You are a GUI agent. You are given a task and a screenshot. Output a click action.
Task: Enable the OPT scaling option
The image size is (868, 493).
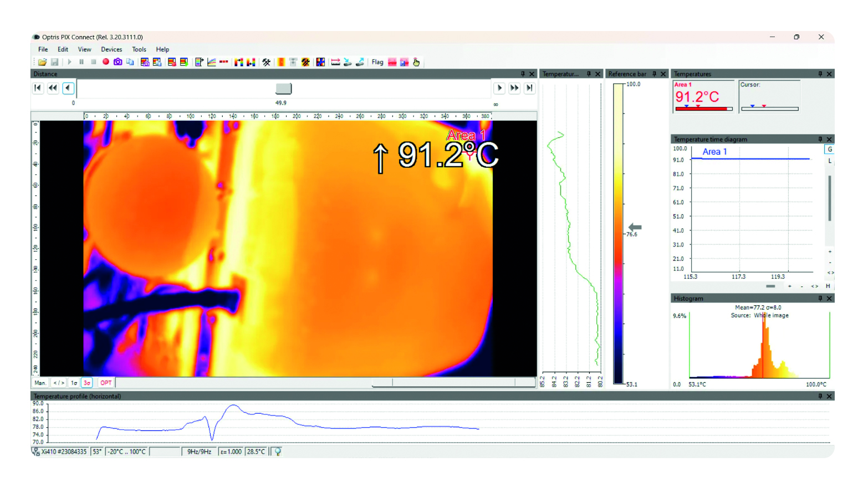click(x=106, y=383)
